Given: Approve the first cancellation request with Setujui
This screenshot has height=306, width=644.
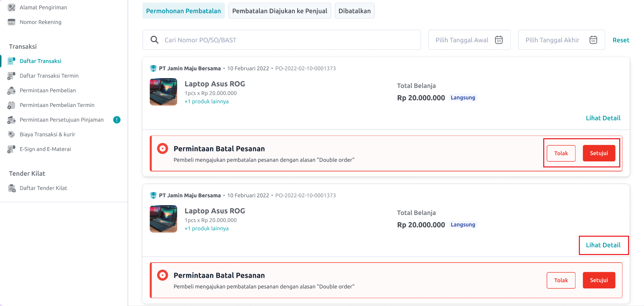Looking at the screenshot, I should coord(599,153).
